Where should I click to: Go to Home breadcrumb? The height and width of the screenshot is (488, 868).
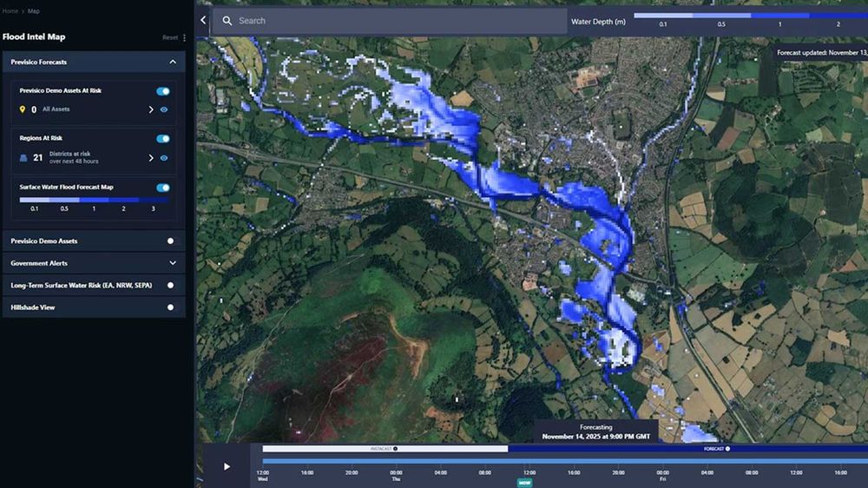click(10, 11)
